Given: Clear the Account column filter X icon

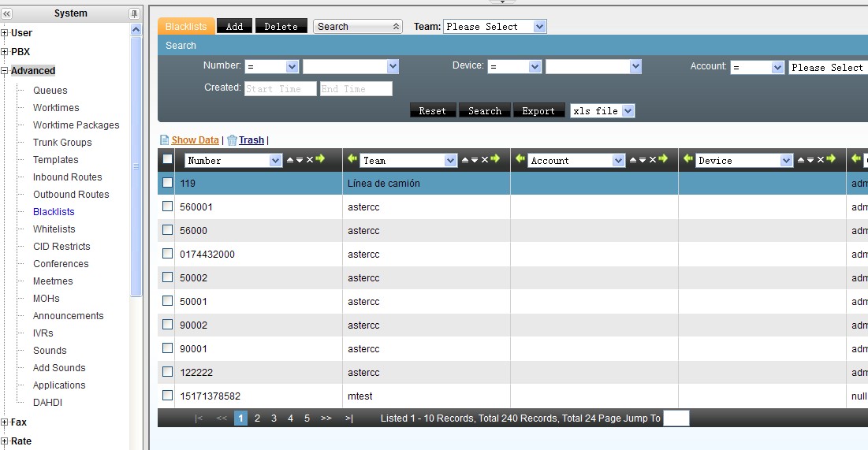Looking at the screenshot, I should (x=652, y=160).
